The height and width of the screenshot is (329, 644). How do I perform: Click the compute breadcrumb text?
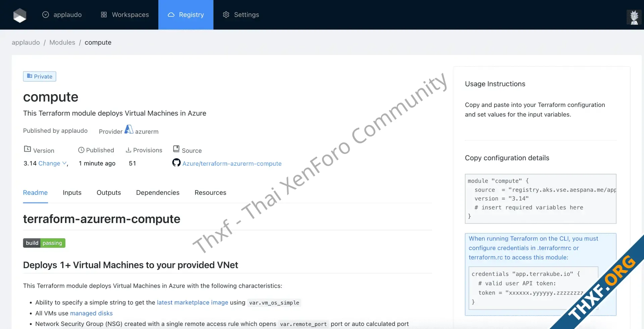(98, 43)
